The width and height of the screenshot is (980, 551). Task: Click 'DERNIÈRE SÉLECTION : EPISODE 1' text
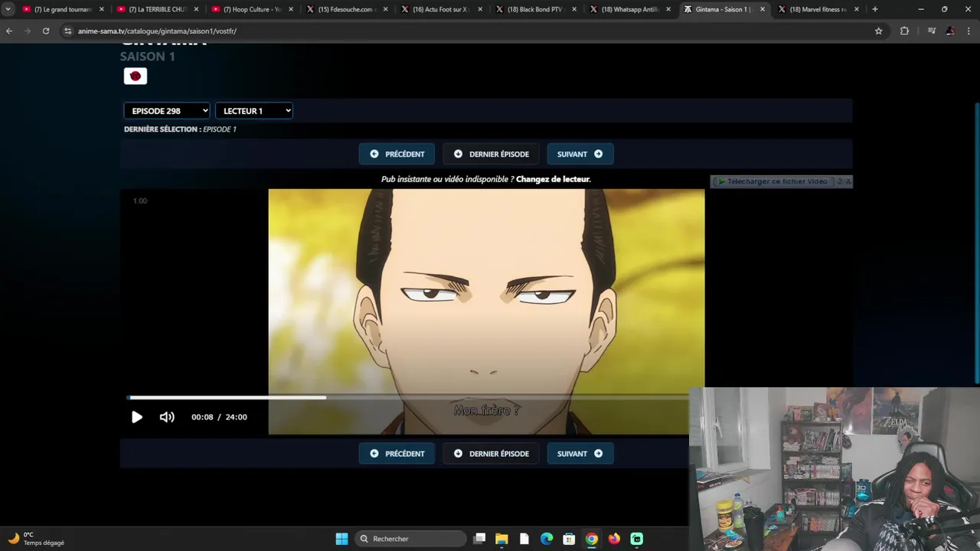[180, 129]
